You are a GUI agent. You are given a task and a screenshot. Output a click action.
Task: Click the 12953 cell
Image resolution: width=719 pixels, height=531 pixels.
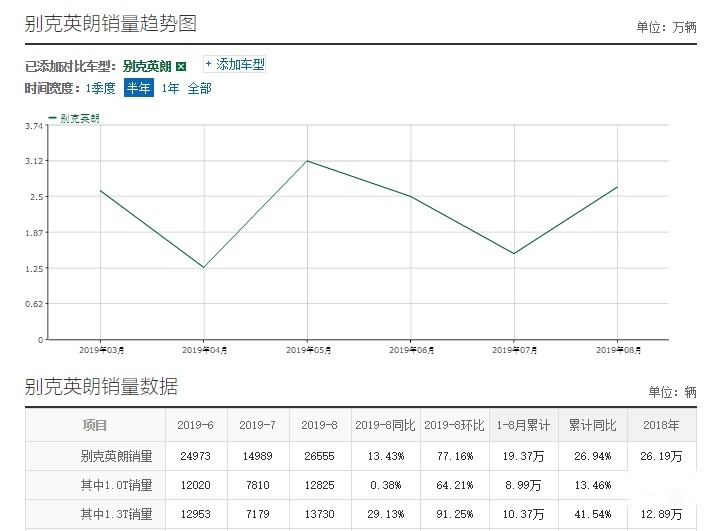[x=195, y=514]
